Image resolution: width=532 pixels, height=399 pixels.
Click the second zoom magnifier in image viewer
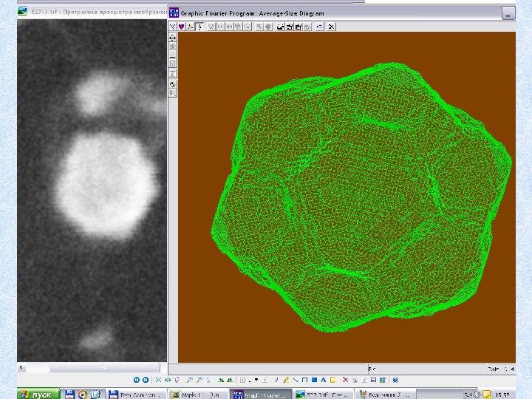(x=199, y=380)
